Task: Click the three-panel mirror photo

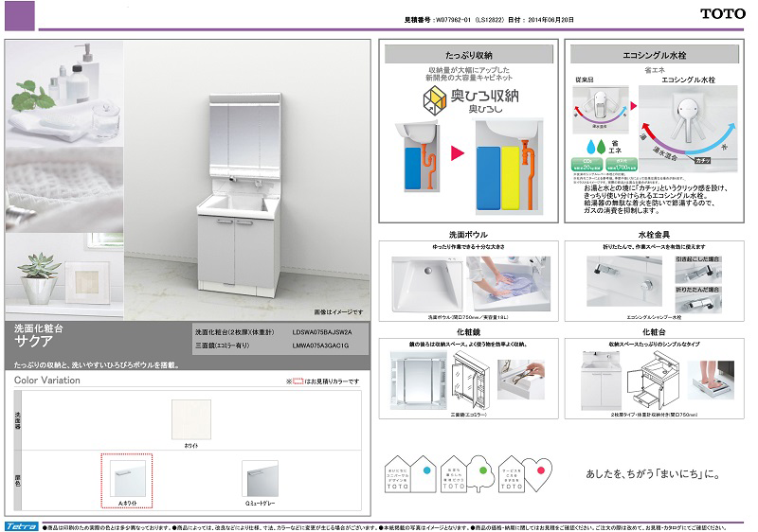Action: coord(419,381)
